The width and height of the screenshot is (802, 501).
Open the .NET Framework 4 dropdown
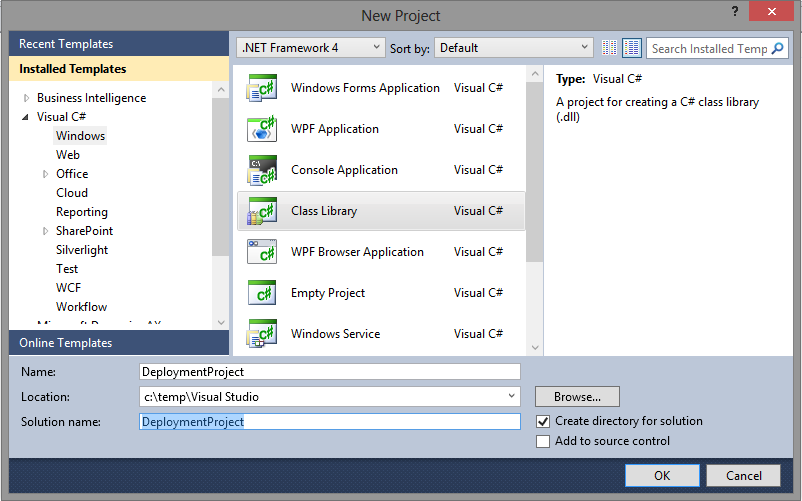point(310,48)
